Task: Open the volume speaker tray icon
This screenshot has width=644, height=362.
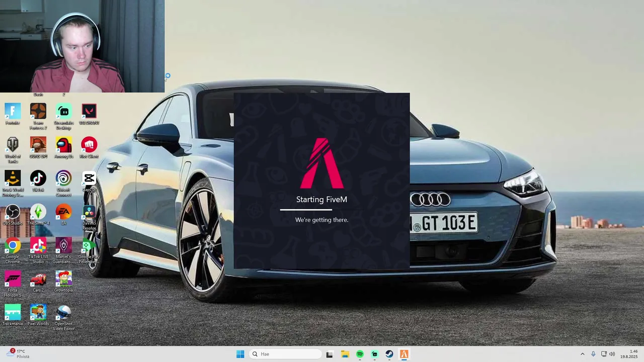Action: coord(612,354)
